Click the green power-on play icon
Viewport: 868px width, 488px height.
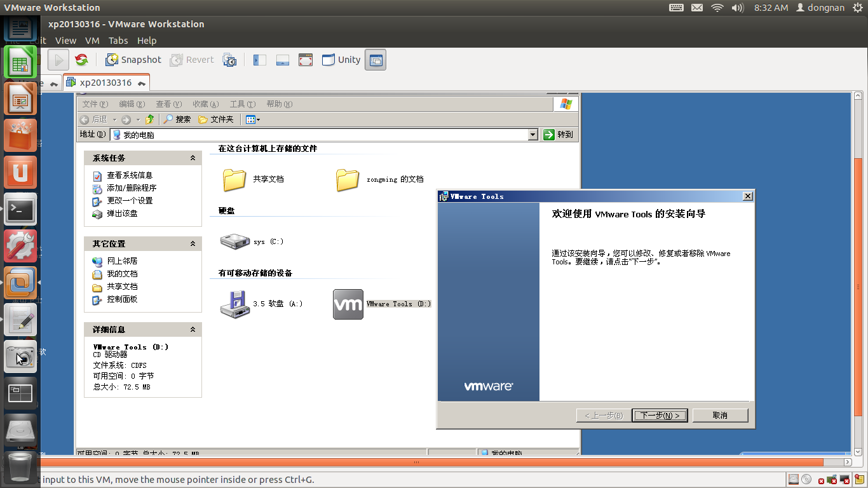(x=58, y=60)
